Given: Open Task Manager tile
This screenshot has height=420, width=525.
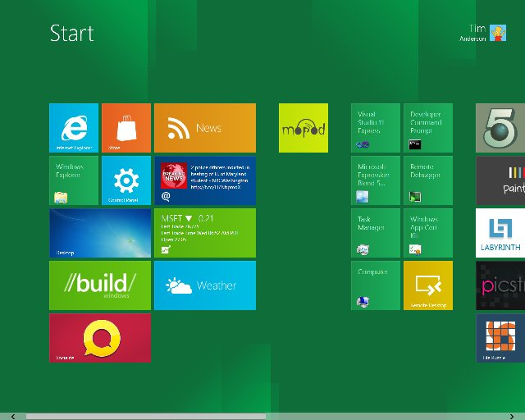Looking at the screenshot, I should click(x=376, y=233).
